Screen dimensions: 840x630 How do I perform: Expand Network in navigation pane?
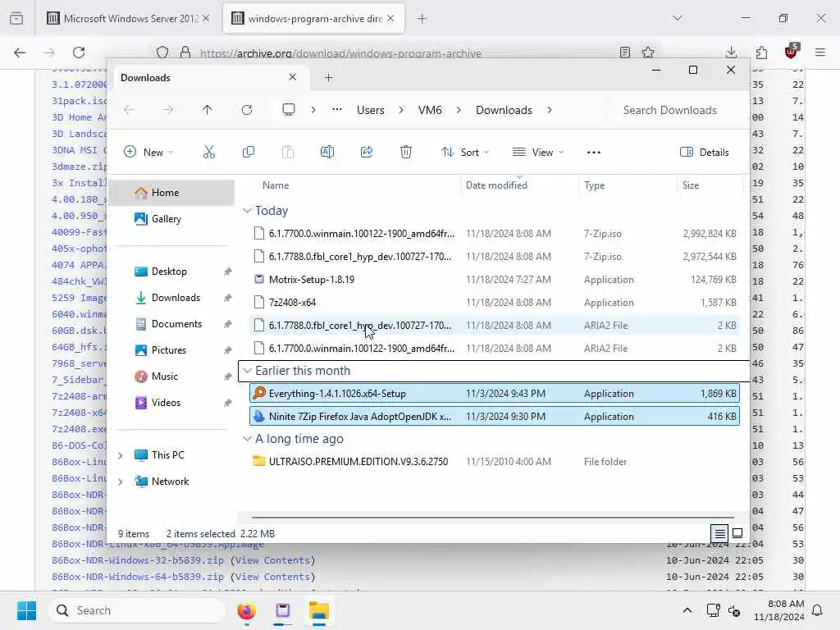click(x=121, y=481)
